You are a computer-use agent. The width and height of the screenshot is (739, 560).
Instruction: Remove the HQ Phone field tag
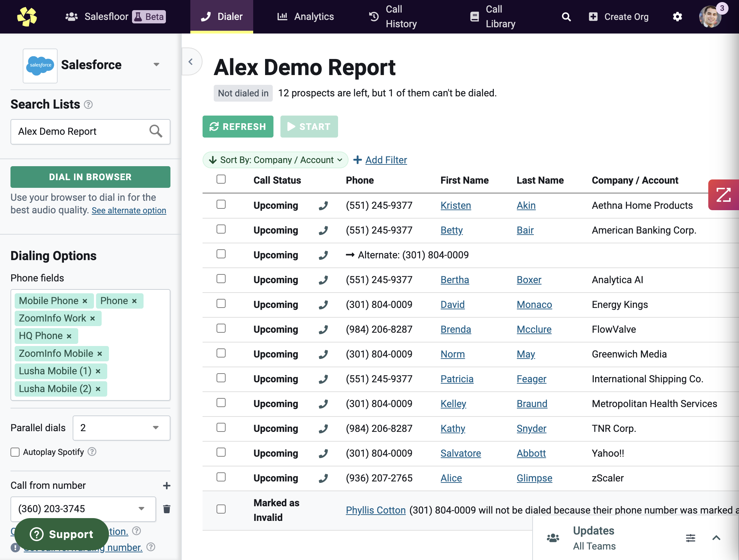69,336
